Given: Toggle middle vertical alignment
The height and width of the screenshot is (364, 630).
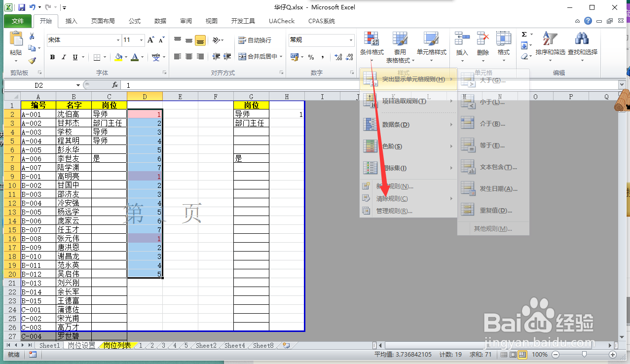Looking at the screenshot, I should pyautogui.click(x=189, y=40).
